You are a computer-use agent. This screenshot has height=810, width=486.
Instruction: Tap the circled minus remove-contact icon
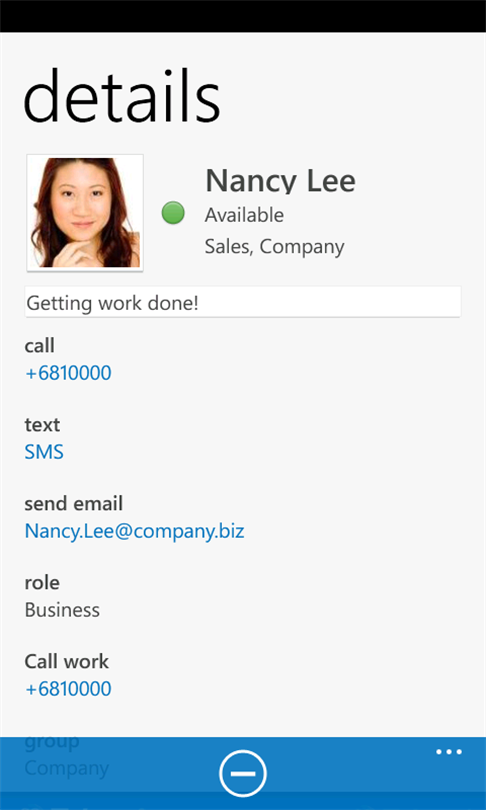[243, 773]
